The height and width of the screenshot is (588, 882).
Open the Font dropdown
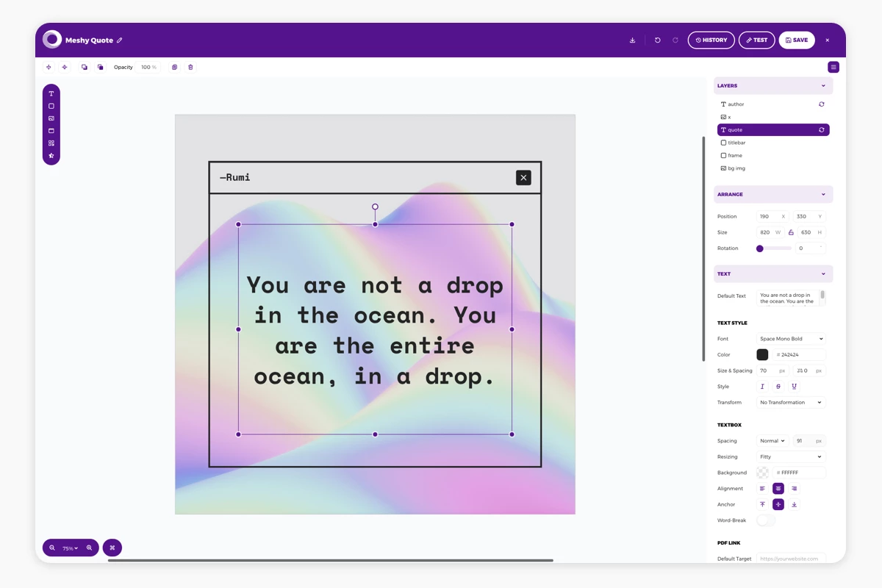pyautogui.click(x=792, y=339)
